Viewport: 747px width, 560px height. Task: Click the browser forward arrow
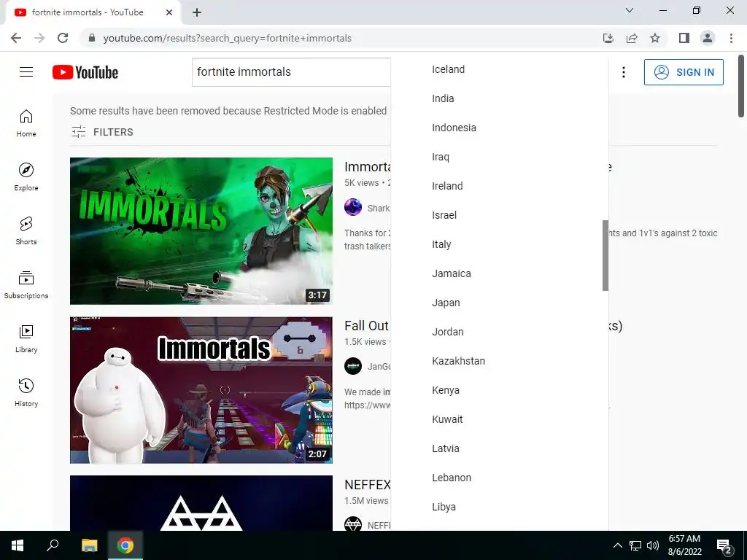[x=39, y=38]
